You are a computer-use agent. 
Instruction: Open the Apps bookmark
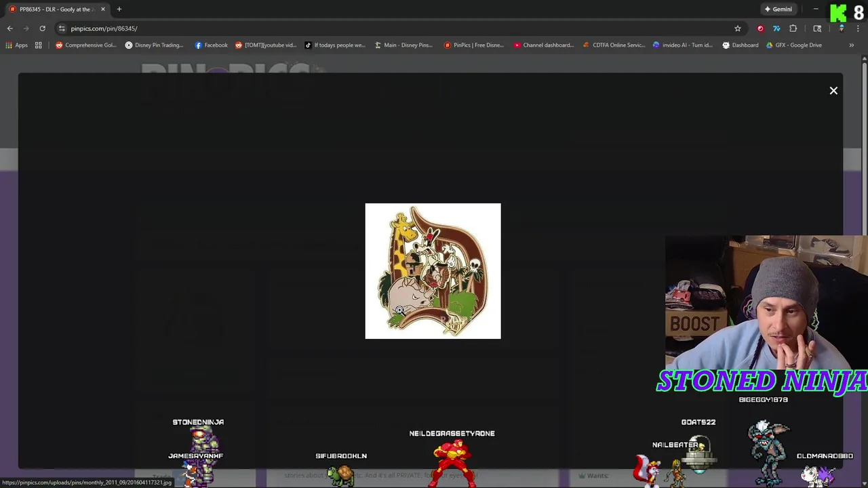tap(16, 45)
